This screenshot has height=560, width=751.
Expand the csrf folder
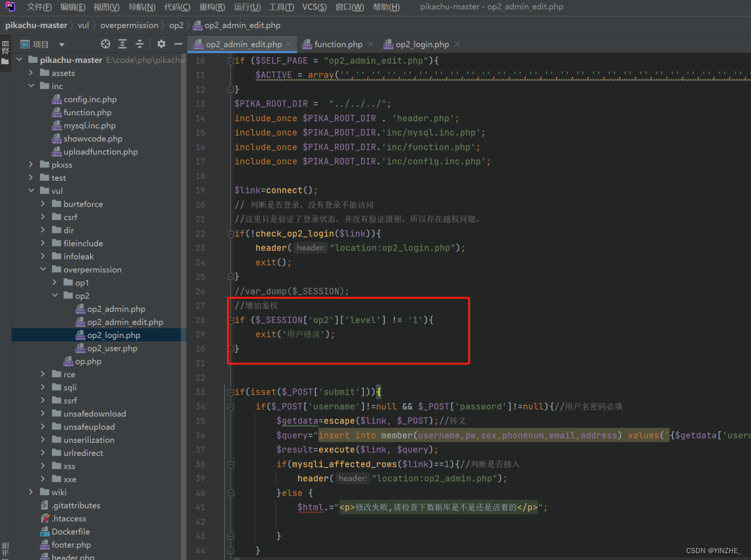coord(43,217)
